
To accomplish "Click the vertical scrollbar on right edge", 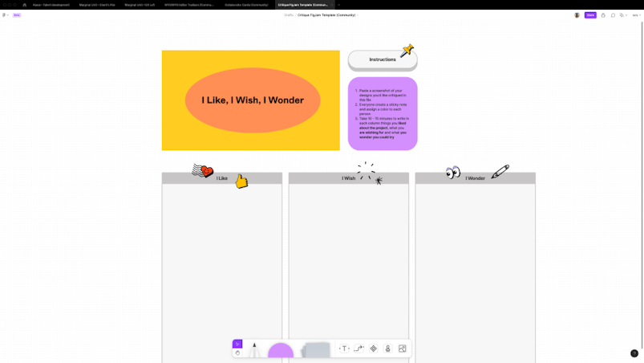I will point(642,185).
